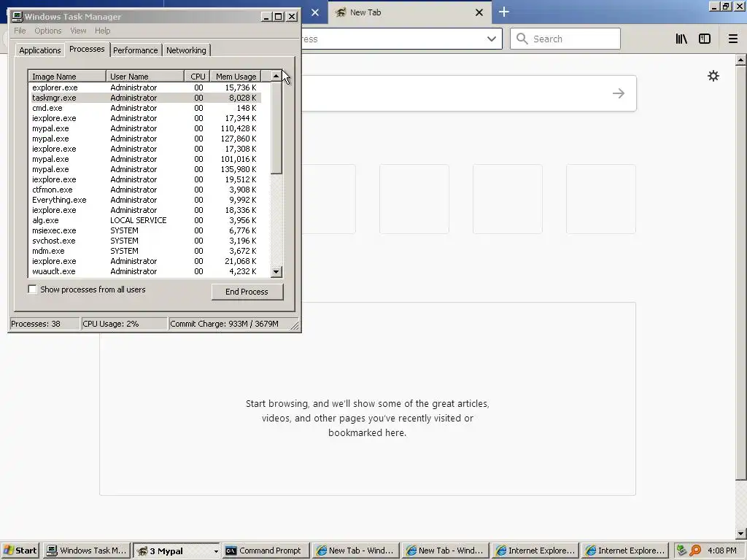Open Task Manager File menu

pos(20,31)
